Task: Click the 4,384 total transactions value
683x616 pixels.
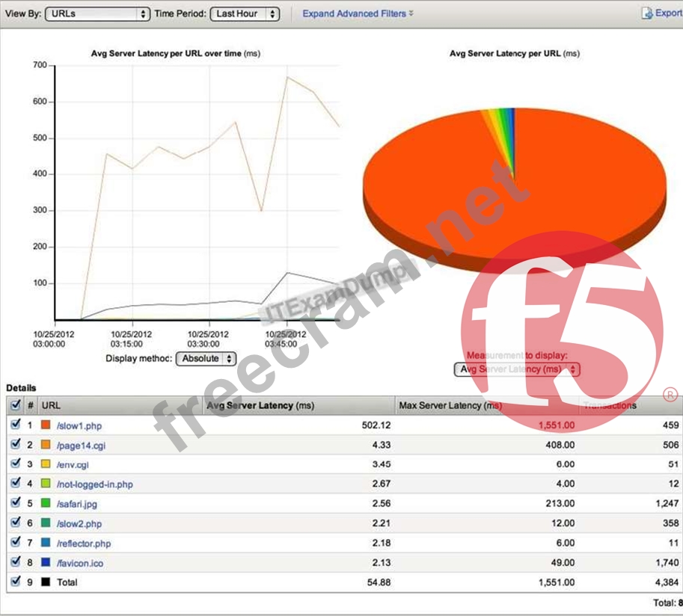Action: pos(667,582)
